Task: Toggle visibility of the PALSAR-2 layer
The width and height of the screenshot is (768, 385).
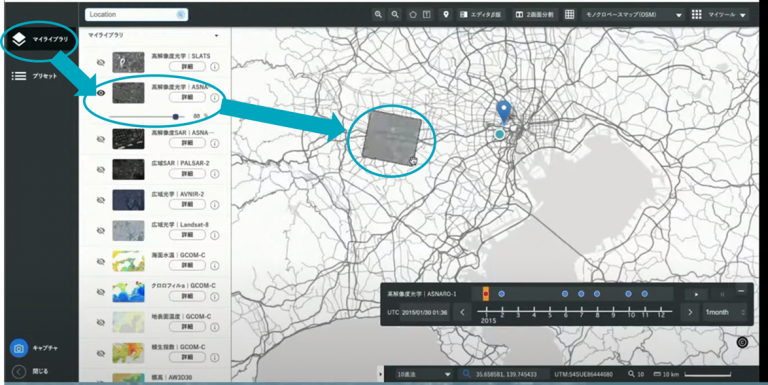Action: 101,169
